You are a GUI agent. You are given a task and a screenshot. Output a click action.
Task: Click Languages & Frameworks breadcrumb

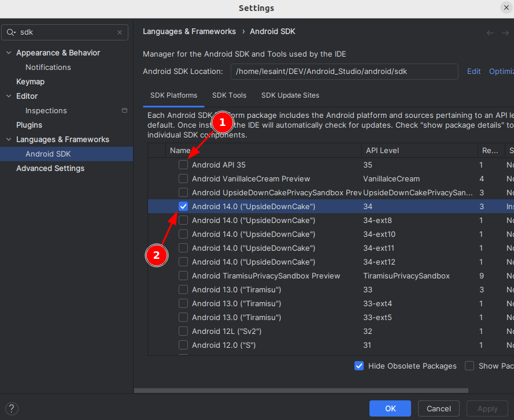189,31
